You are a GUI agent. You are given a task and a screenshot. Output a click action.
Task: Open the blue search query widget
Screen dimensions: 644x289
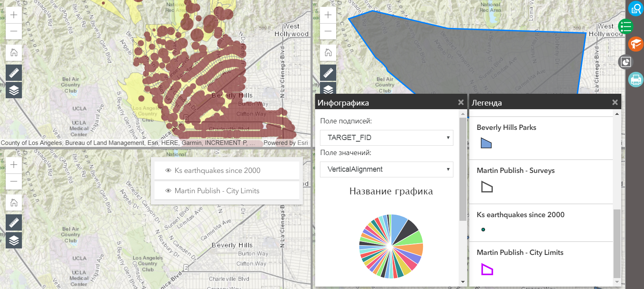point(635,9)
